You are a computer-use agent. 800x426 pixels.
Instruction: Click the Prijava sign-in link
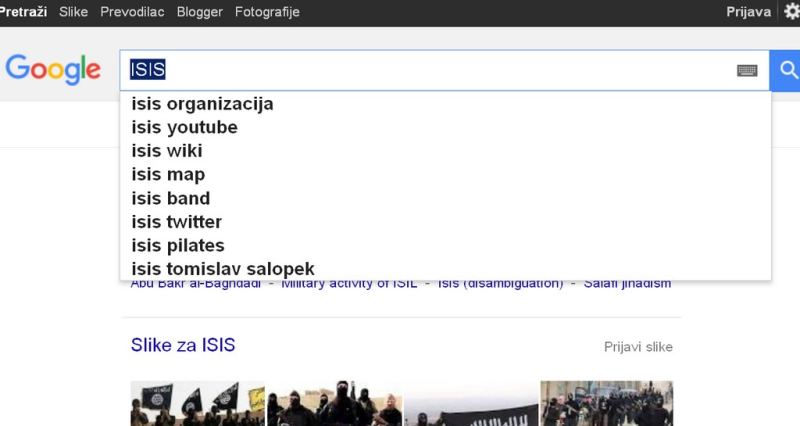point(748,12)
